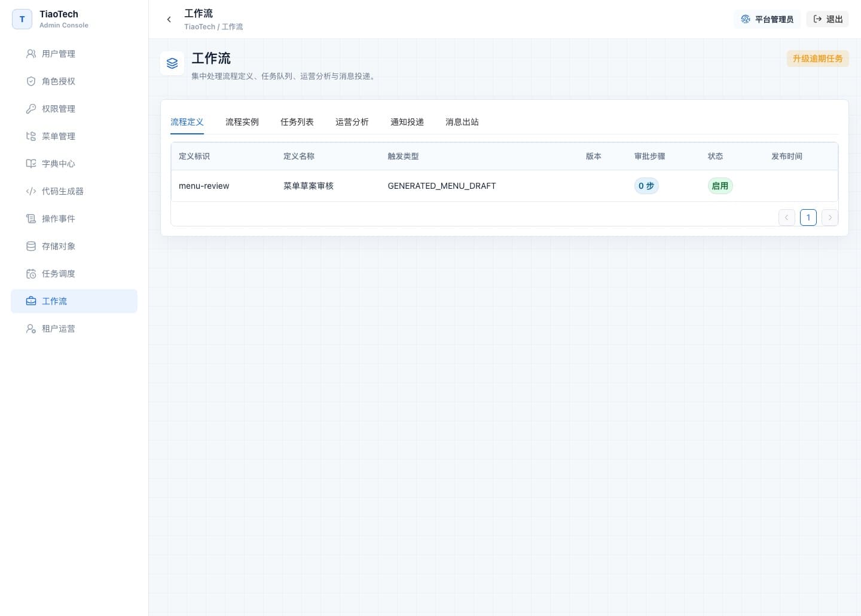861x616 pixels.
Task: Click the 权限管理 key icon
Action: click(31, 109)
